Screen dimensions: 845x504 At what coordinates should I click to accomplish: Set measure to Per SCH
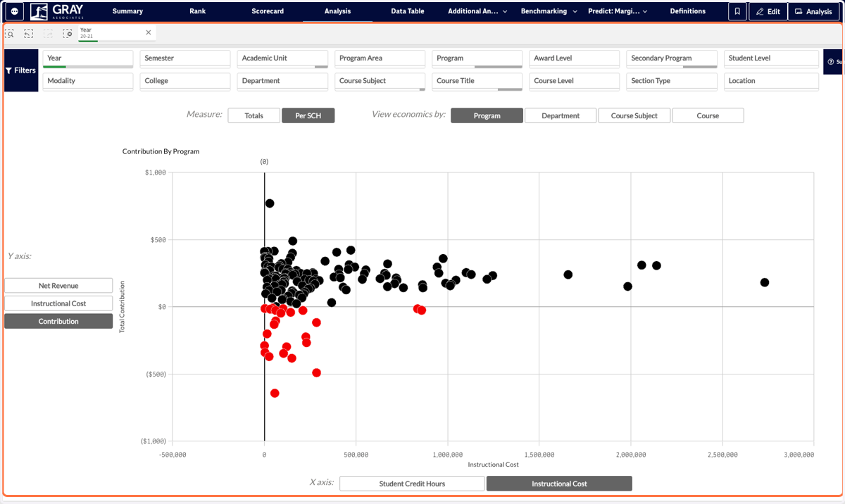point(308,115)
